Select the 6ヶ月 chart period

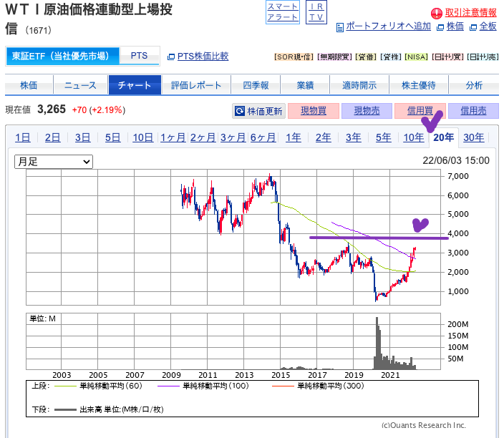263,137
